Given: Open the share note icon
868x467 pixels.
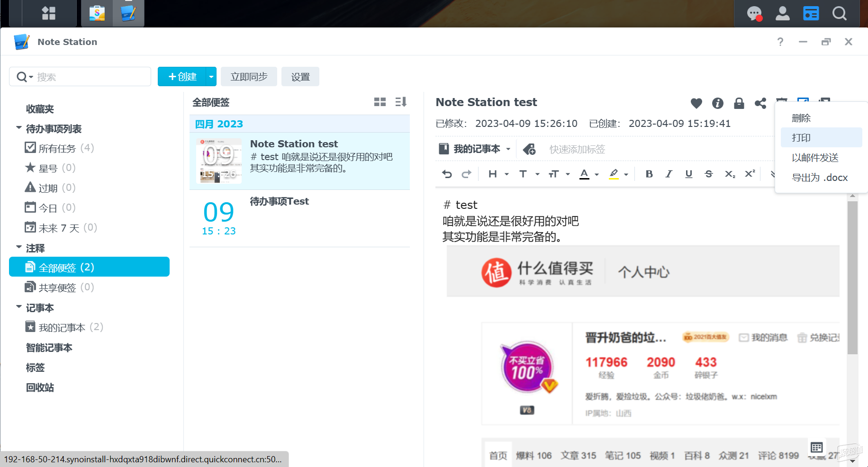Looking at the screenshot, I should pyautogui.click(x=760, y=103).
